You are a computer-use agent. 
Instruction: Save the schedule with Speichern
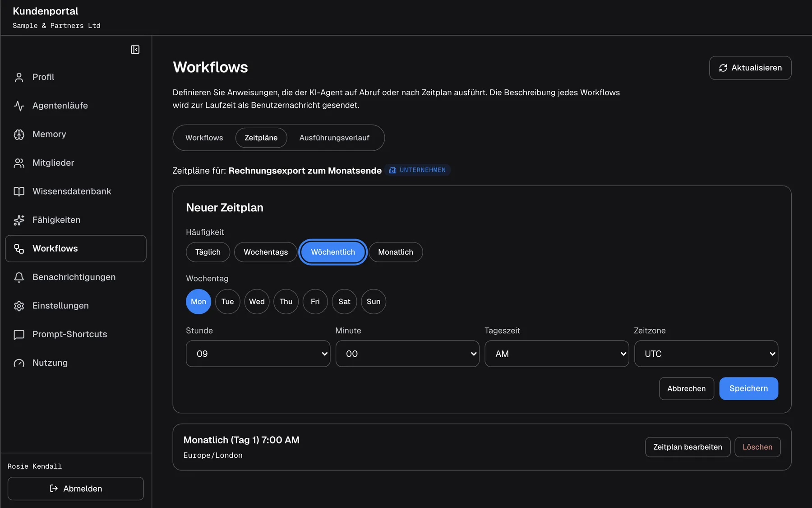click(x=748, y=388)
